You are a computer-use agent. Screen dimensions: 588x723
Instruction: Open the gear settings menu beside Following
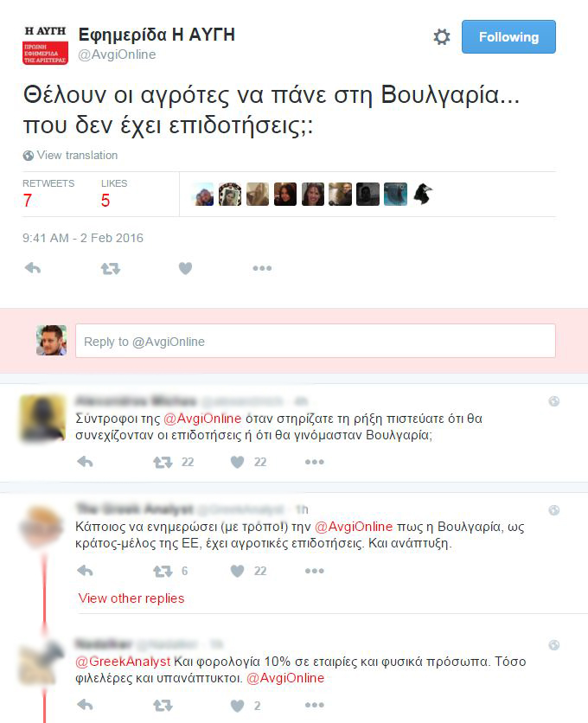pyautogui.click(x=441, y=37)
